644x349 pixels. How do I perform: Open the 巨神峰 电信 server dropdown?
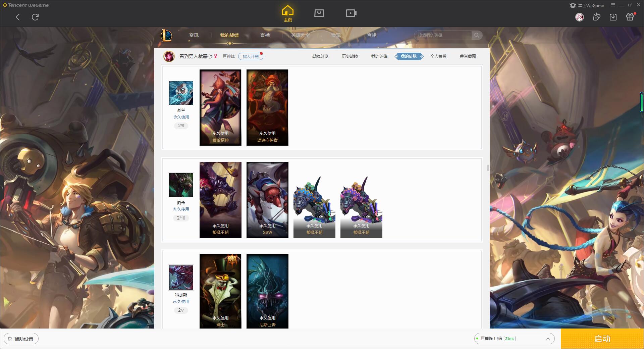click(x=514, y=339)
